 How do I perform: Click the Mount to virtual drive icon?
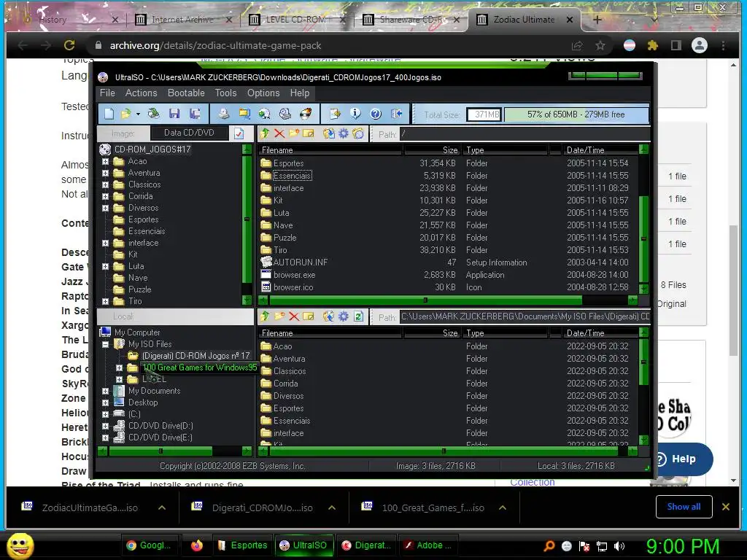point(285,114)
